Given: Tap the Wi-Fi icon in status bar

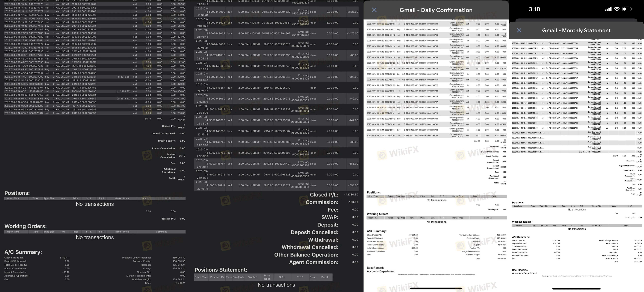Looking at the screenshot, I should coord(616,9).
